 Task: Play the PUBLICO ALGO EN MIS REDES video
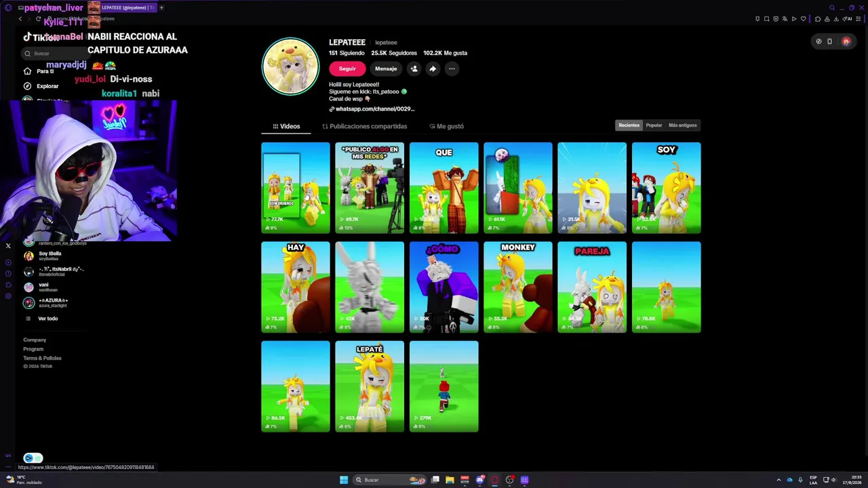click(x=370, y=188)
